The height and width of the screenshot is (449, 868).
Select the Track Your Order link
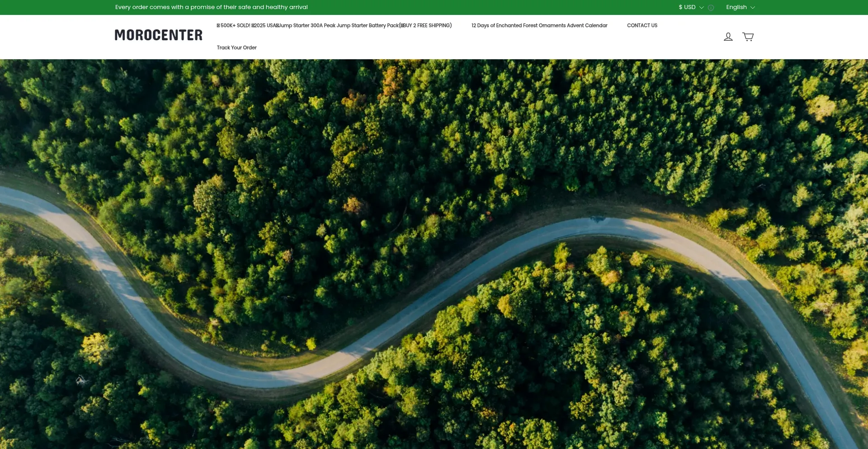pos(236,47)
